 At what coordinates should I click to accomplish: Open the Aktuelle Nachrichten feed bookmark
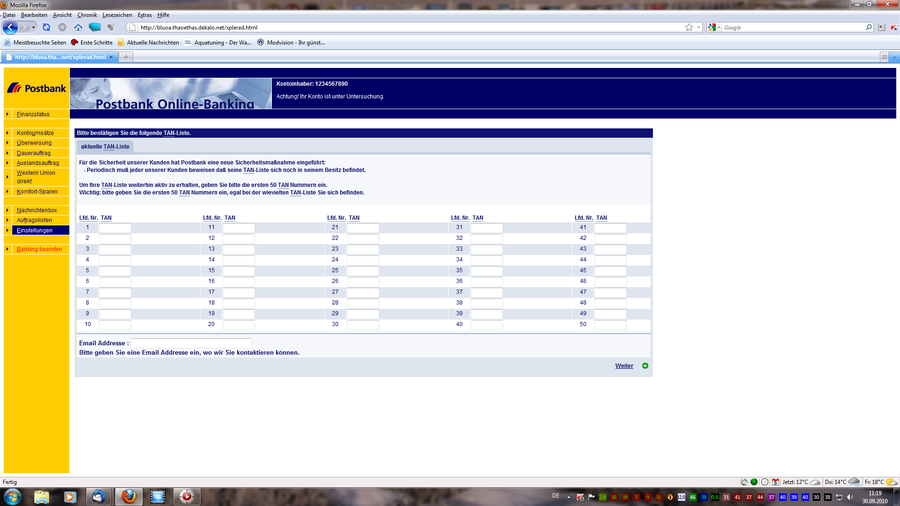click(148, 42)
